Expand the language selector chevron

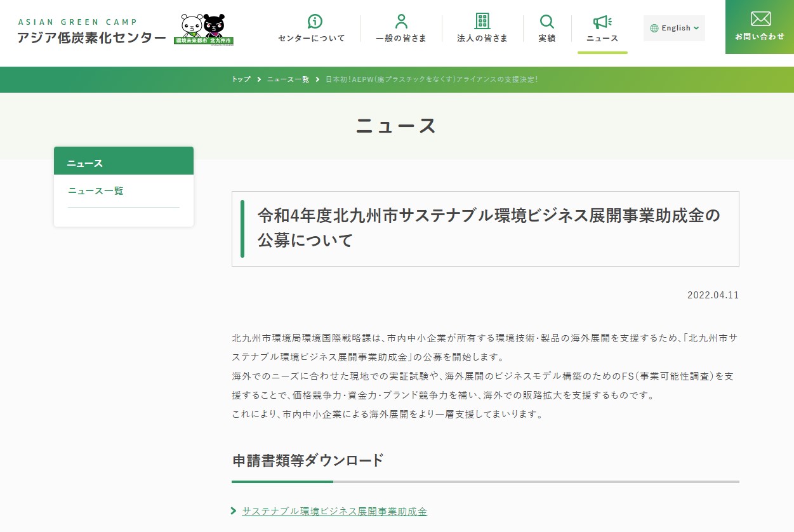point(695,28)
